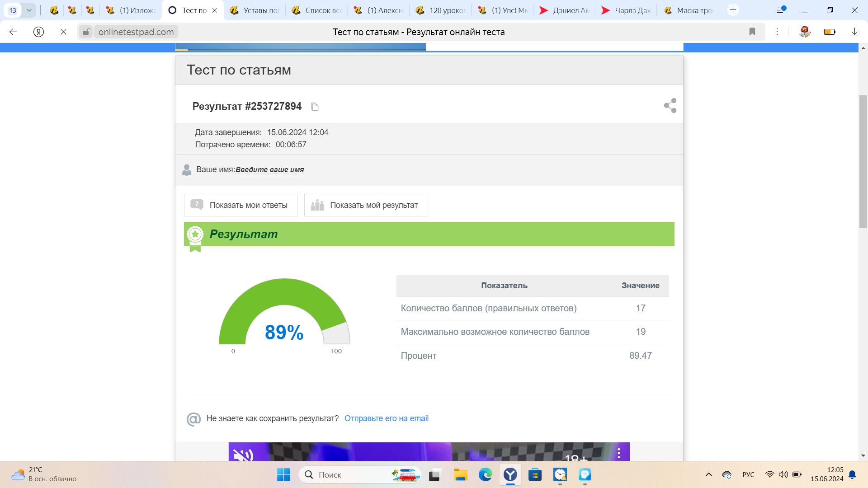Screen dimensions: 868x488
Task: Click the Введите ваше имя name field
Action: 269,170
